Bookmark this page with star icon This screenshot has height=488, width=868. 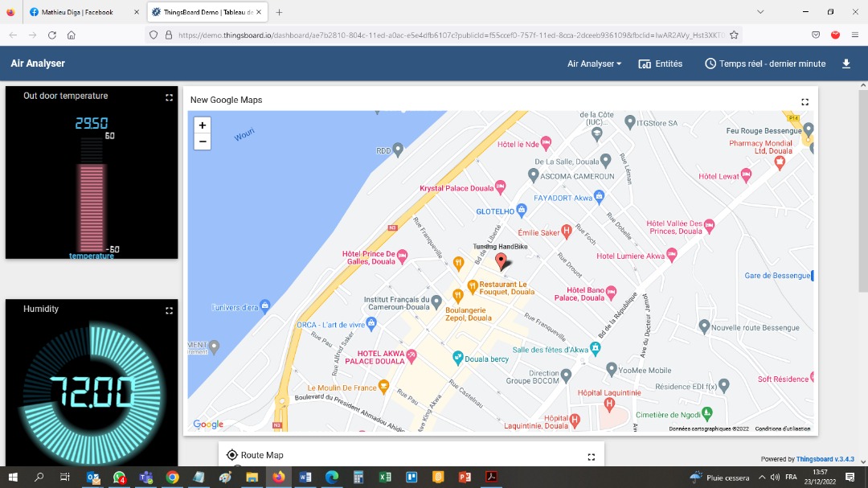(x=734, y=35)
